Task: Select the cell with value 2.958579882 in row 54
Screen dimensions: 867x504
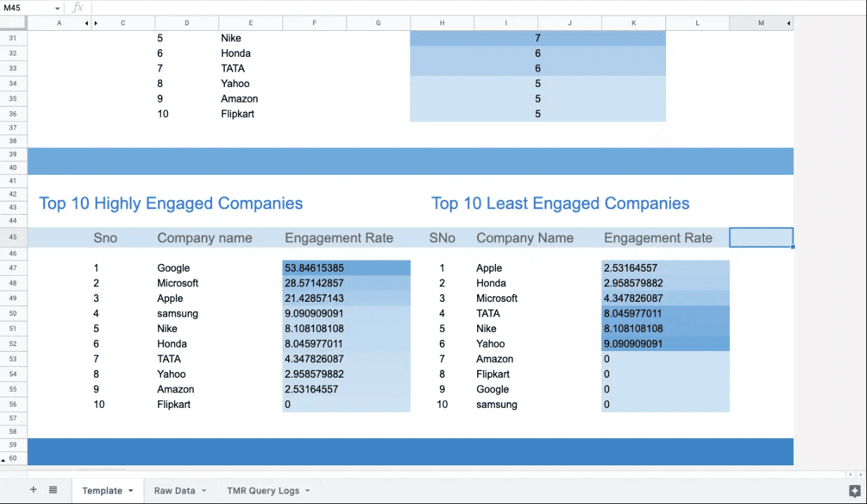Action: pyautogui.click(x=346, y=374)
